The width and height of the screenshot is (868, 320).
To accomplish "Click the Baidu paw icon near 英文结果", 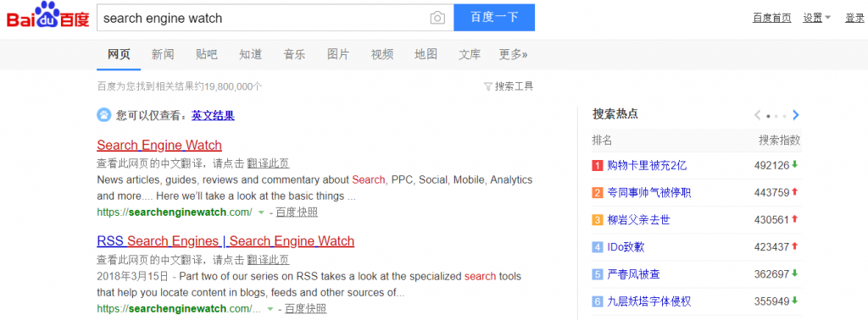I will [104, 115].
